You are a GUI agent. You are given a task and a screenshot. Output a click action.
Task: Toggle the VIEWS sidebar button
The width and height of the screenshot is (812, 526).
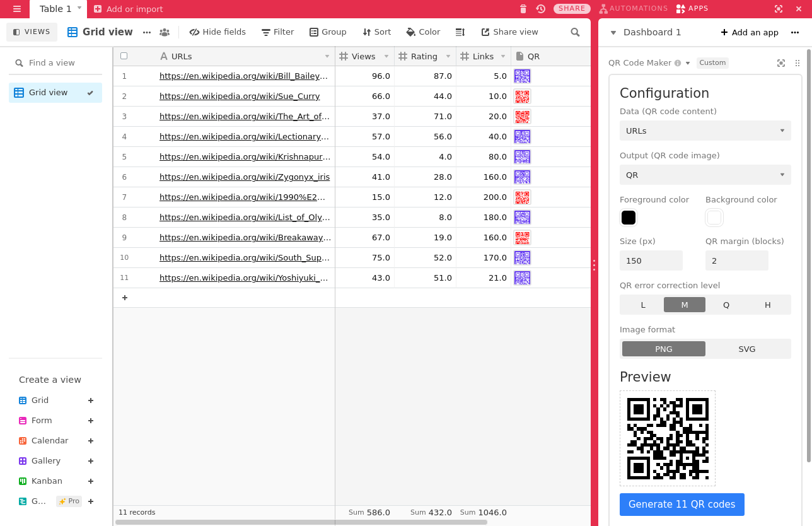(x=32, y=32)
